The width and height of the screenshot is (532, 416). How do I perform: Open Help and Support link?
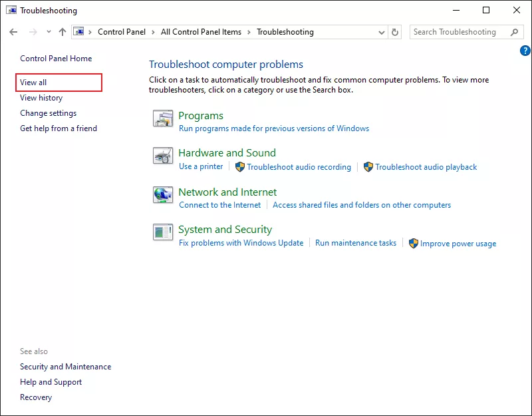coord(51,382)
